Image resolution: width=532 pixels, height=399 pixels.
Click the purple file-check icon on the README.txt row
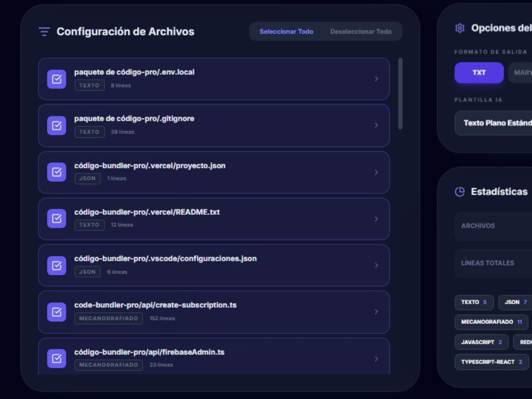coord(57,218)
